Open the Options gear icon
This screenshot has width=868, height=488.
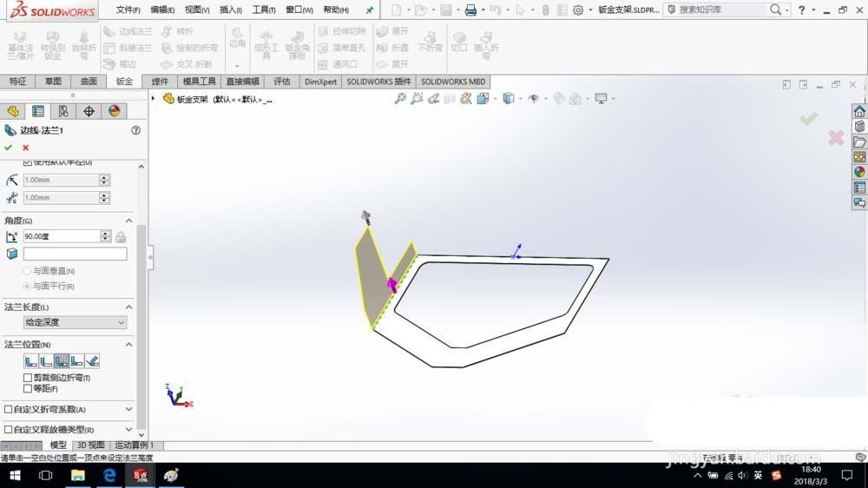[578, 10]
